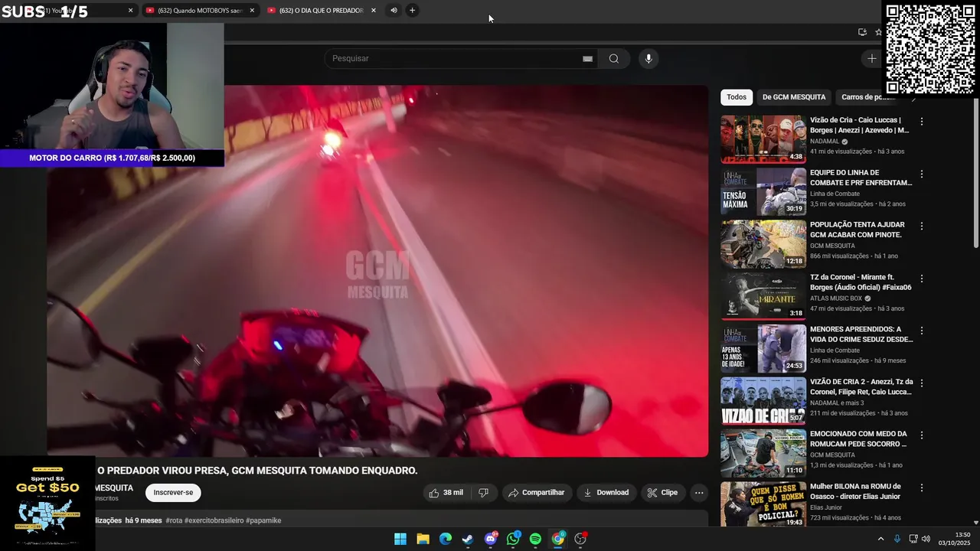Image resolution: width=980 pixels, height=551 pixels.
Task: Open Spotify from taskbar
Action: coord(535,539)
